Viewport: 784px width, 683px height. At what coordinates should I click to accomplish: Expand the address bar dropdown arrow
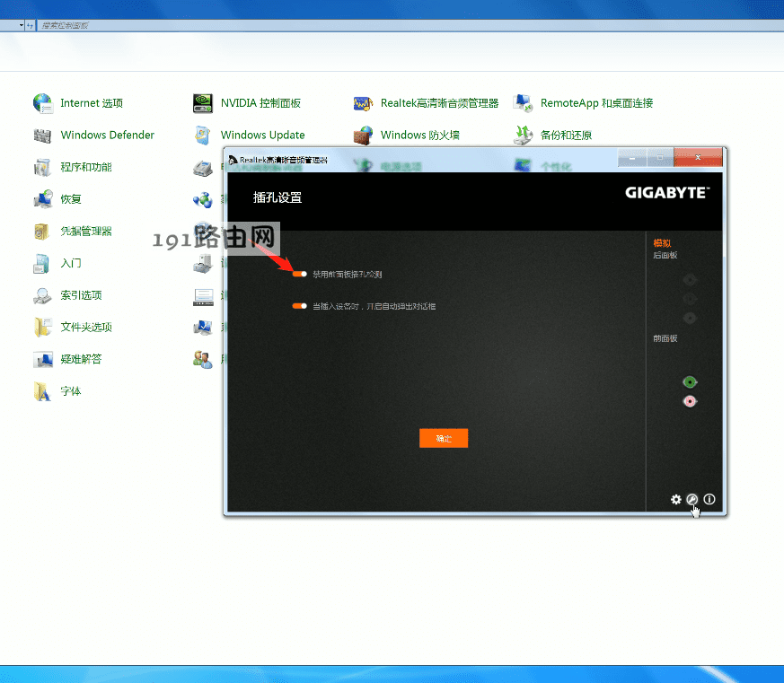[22, 25]
